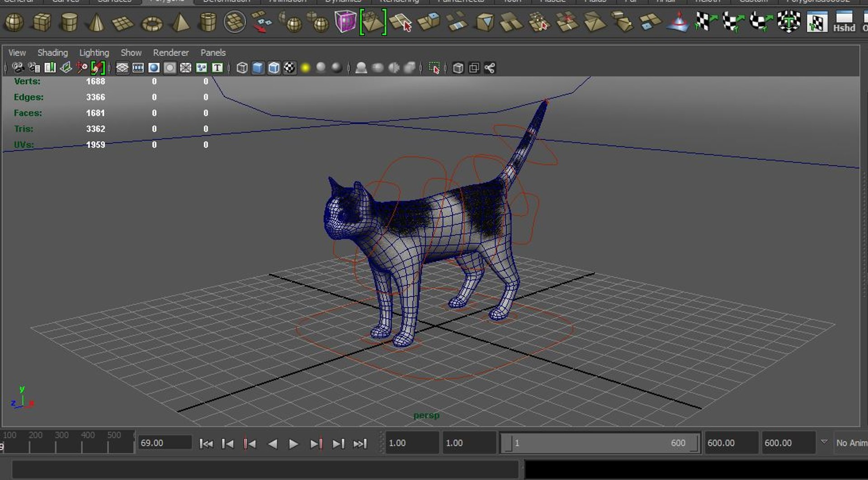The width and height of the screenshot is (868, 480).
Task: Click the grease pencil icon in panel toolbar
Action: point(98,68)
